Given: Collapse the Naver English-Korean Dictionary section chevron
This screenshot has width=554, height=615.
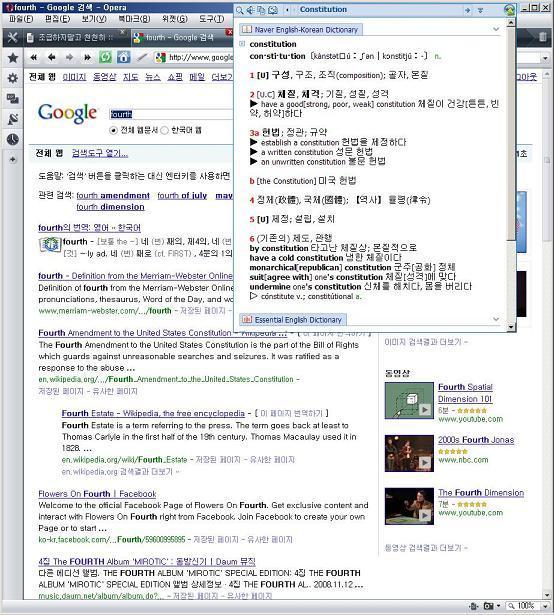Looking at the screenshot, I should (496, 29).
